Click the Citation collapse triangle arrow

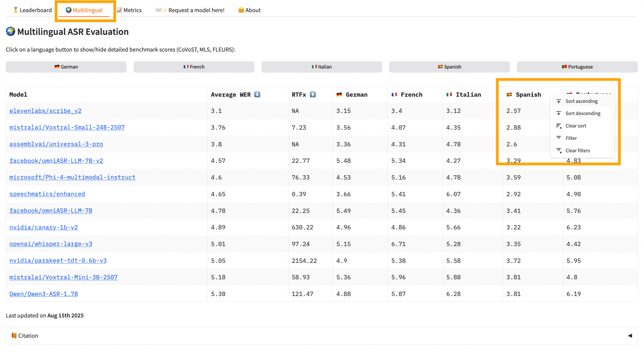pos(630,336)
